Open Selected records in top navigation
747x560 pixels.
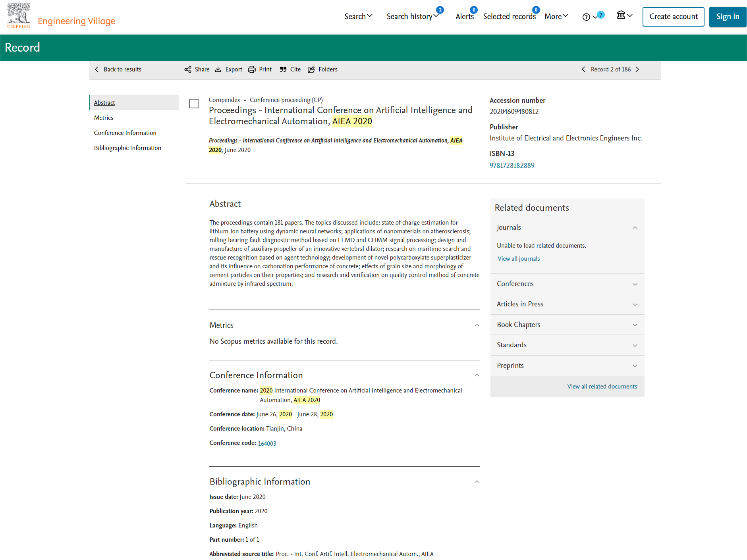tap(510, 16)
